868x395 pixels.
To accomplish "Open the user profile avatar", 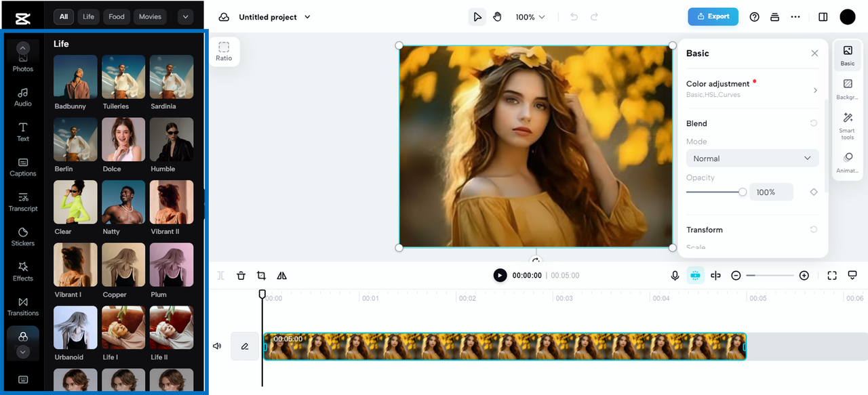I will [x=848, y=17].
